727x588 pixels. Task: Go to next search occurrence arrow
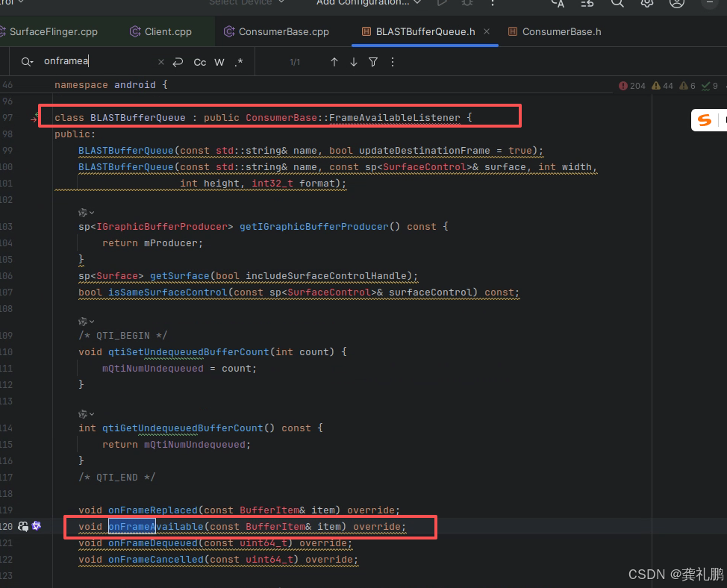(x=354, y=62)
